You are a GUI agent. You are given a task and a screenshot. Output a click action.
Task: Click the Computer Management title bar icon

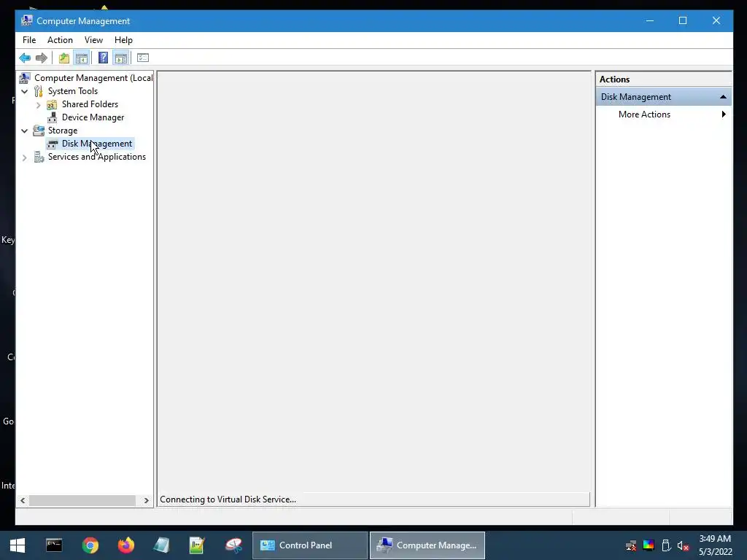[x=27, y=20]
